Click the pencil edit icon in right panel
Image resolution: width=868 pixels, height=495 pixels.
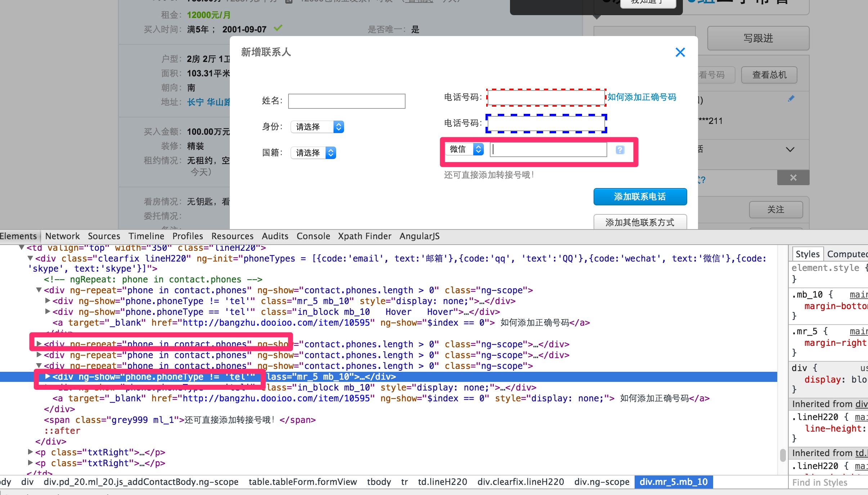791,98
